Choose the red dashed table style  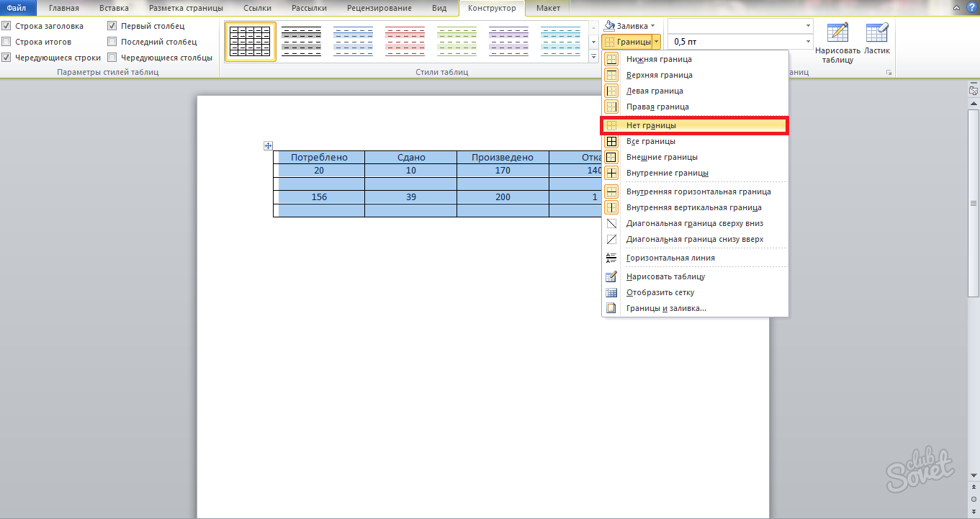[405, 41]
